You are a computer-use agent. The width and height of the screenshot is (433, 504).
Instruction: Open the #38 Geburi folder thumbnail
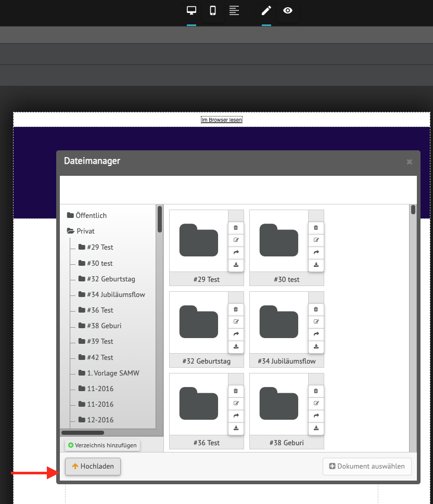(x=279, y=404)
